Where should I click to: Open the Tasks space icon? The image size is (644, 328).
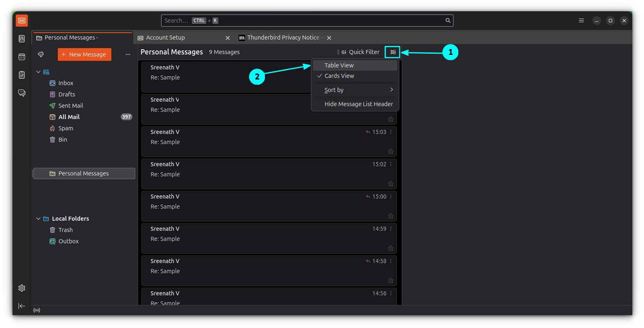[x=22, y=75]
